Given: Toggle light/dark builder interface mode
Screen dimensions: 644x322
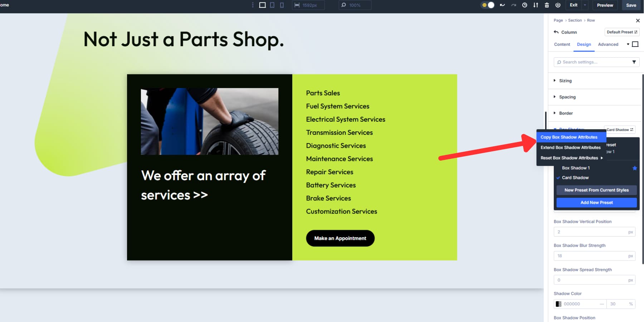Looking at the screenshot, I should click(x=487, y=5).
